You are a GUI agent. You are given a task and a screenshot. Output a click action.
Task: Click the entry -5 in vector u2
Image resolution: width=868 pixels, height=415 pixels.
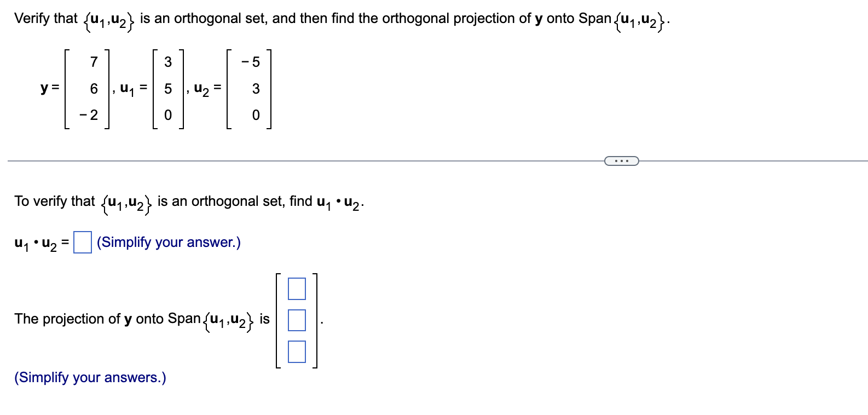[250, 62]
